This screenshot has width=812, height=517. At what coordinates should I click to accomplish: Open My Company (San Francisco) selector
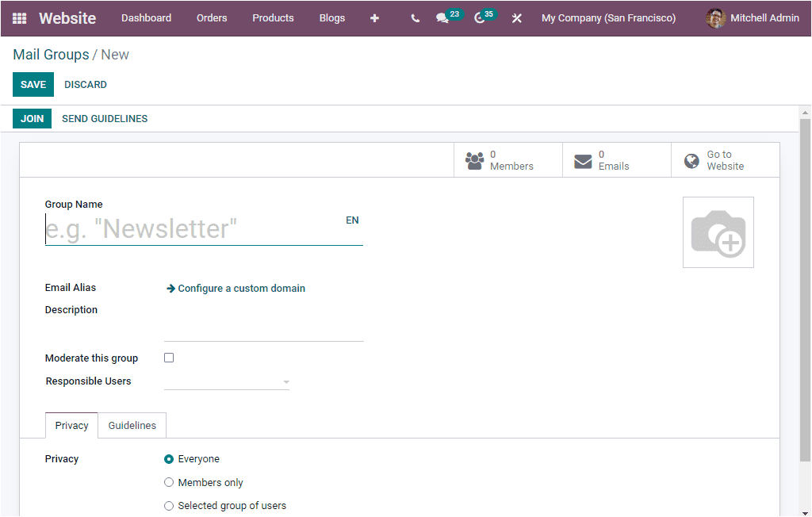click(608, 17)
